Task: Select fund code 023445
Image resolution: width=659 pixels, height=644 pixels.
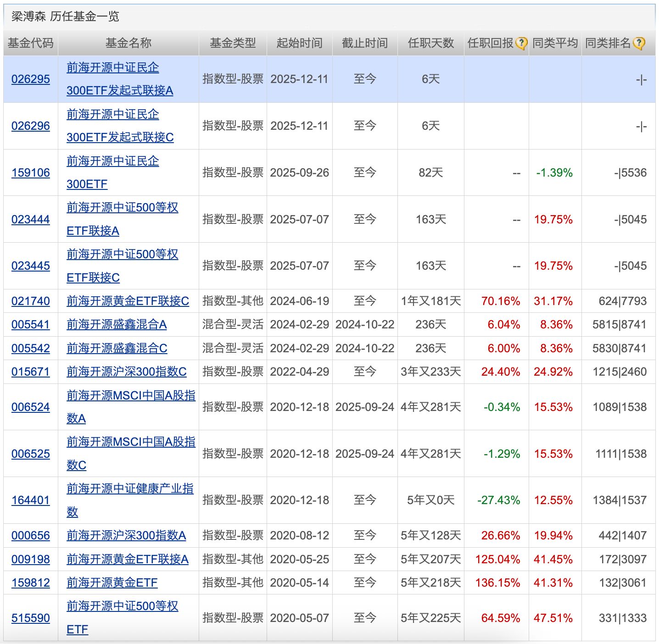Action: (31, 266)
